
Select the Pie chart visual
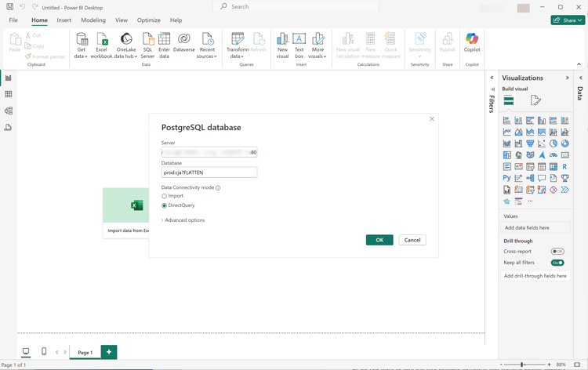(554, 143)
